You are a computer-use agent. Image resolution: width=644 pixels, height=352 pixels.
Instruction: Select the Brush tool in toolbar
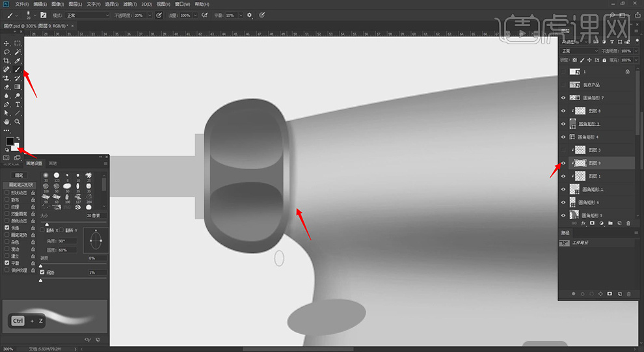18,70
